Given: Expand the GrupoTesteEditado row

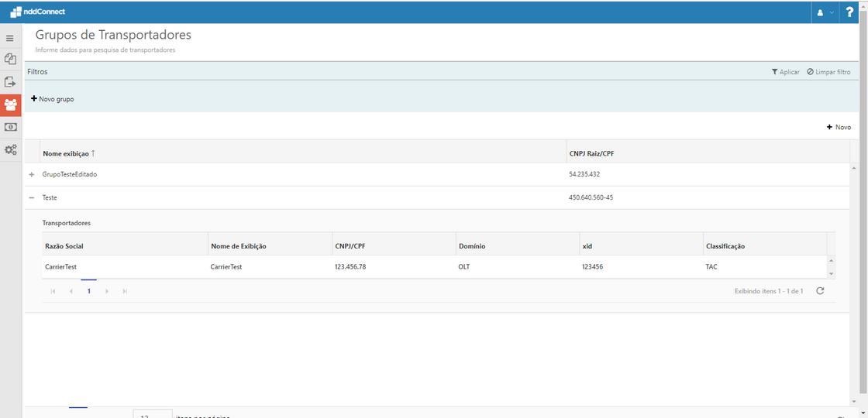Looking at the screenshot, I should pyautogui.click(x=32, y=175).
